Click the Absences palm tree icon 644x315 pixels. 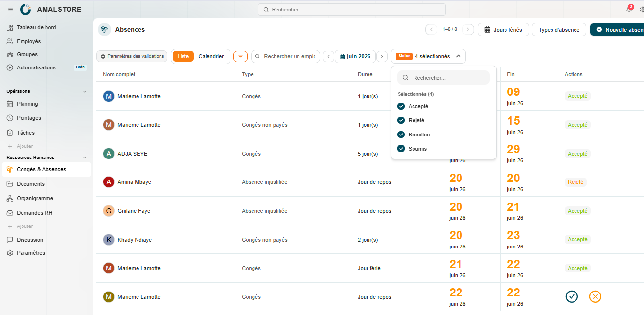click(104, 30)
